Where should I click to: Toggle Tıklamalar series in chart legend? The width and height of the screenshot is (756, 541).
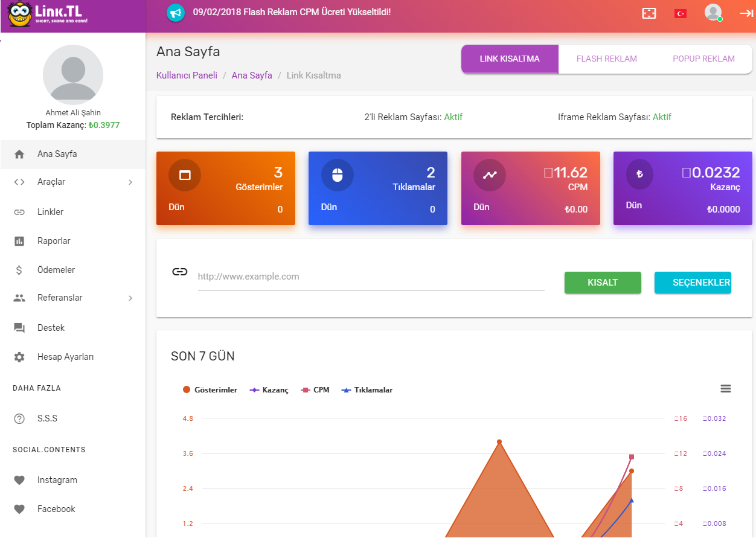point(367,390)
